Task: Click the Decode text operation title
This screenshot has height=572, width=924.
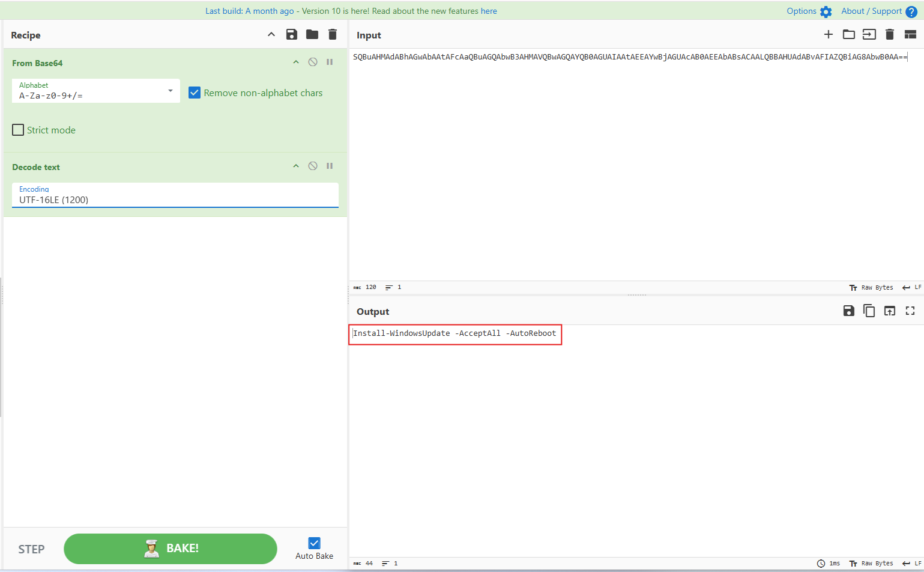Action: point(36,167)
